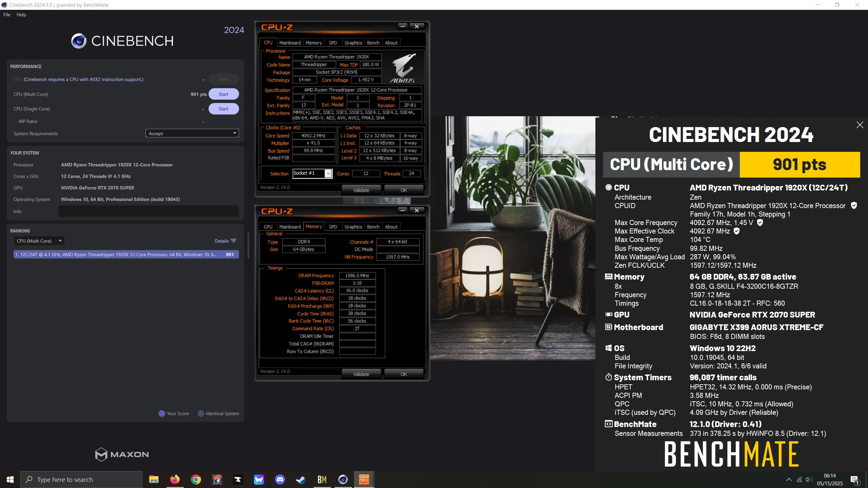The width and height of the screenshot is (868, 488).
Task: Open the purple W app on taskbar
Action: [259, 480]
